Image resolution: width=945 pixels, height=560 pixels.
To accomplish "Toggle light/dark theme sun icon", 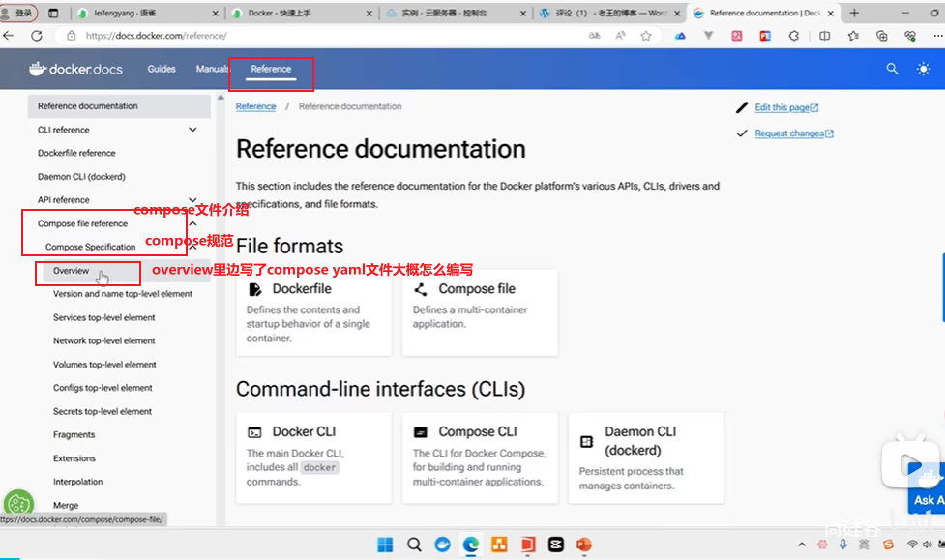I will 923,69.
